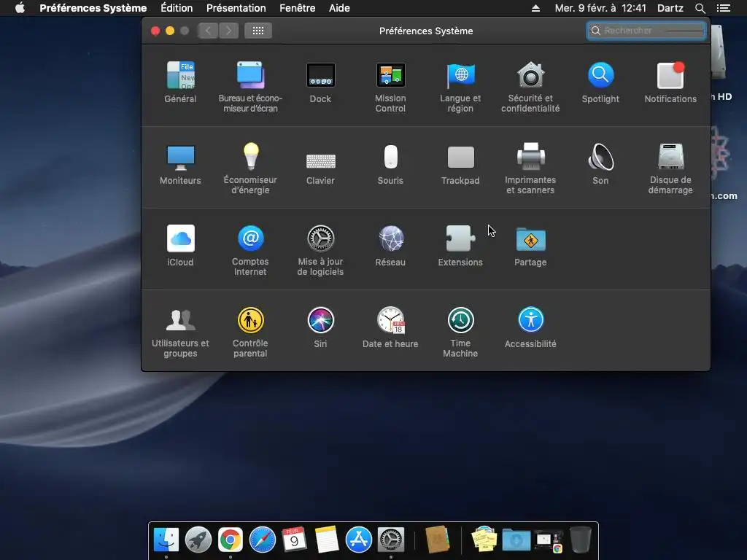The image size is (747, 560).
Task: Open the iCloud preferences pane
Action: tap(180, 245)
